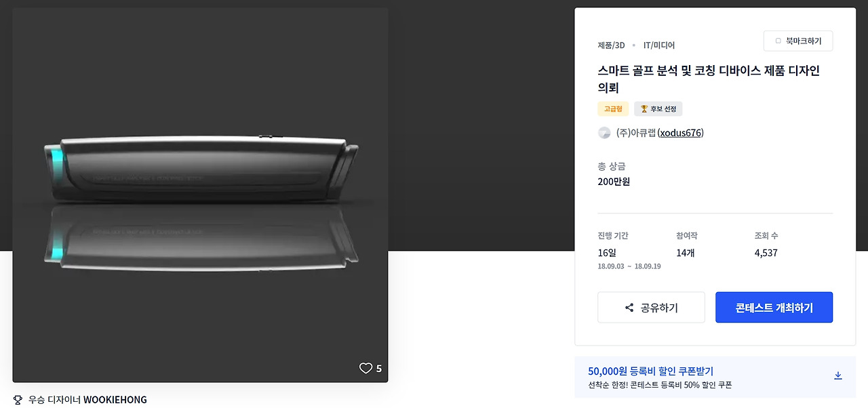Image resolution: width=868 pixels, height=408 pixels.
Task: Click the (주)아큐랩 round profile avatar
Action: (x=604, y=133)
